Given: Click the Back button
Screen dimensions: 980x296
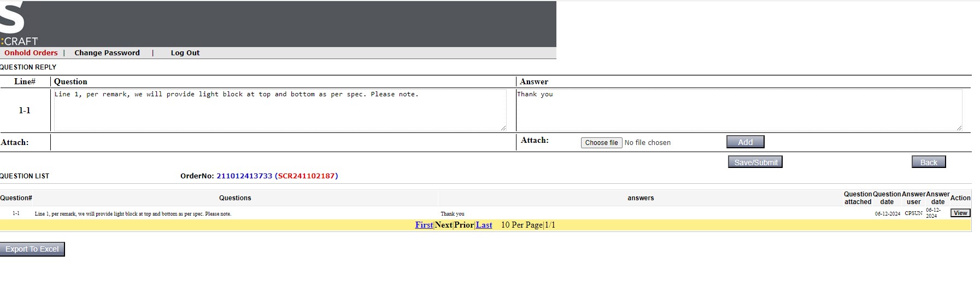Looking at the screenshot, I should click(x=928, y=162).
